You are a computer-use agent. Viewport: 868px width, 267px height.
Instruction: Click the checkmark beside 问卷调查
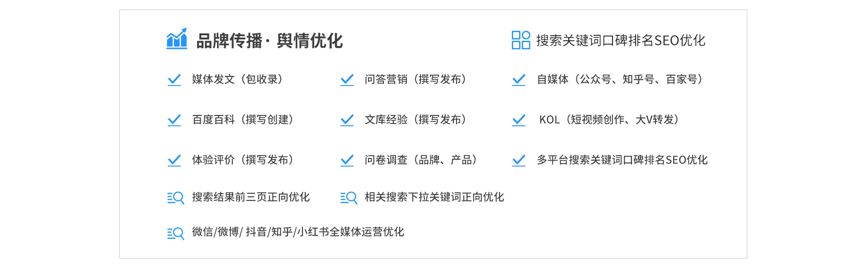coord(347,160)
